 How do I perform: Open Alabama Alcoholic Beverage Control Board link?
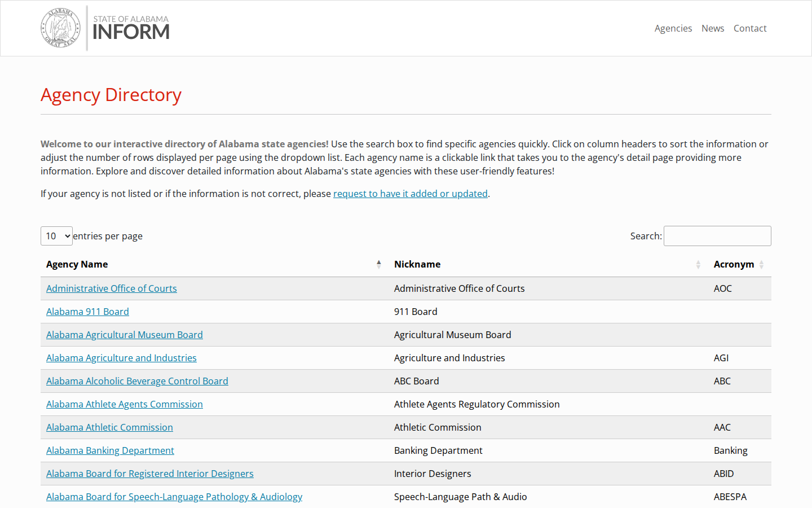click(x=137, y=381)
